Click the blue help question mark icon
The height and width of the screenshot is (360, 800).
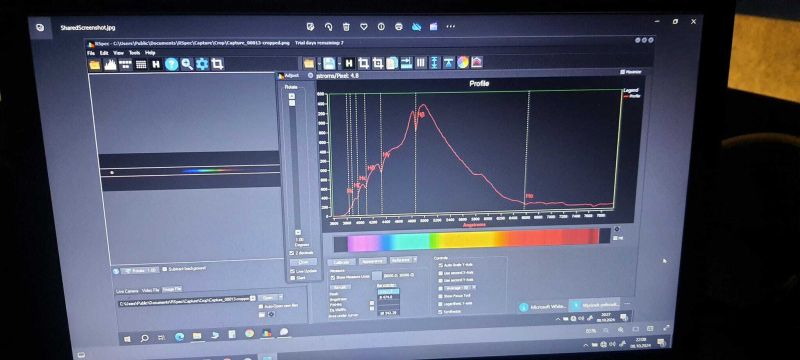tap(171, 64)
